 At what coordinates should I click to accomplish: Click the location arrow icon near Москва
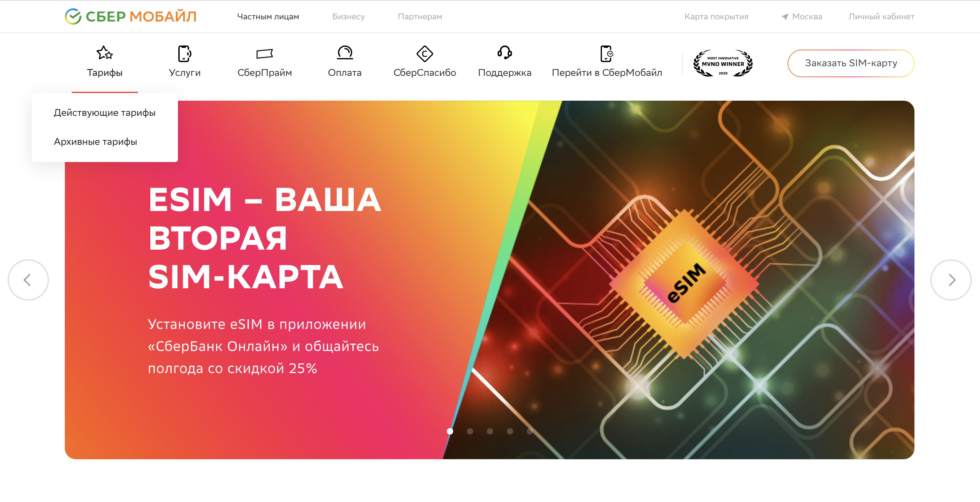tap(785, 17)
